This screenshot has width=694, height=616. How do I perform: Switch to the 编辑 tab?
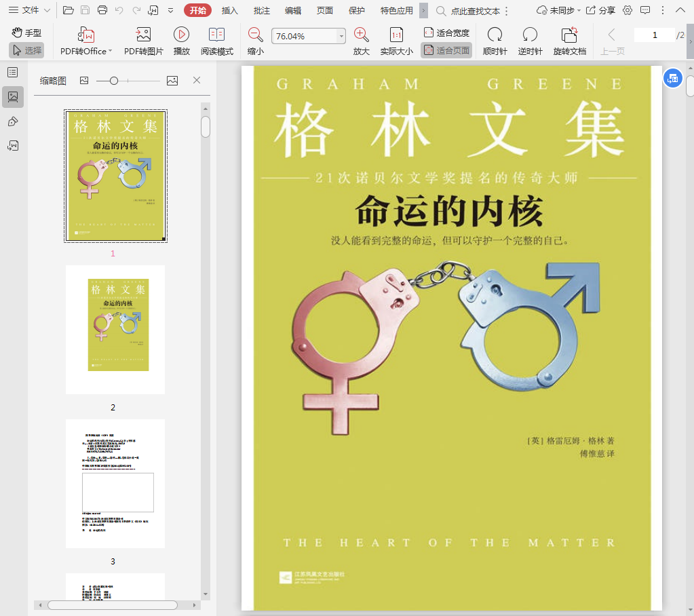[293, 10]
